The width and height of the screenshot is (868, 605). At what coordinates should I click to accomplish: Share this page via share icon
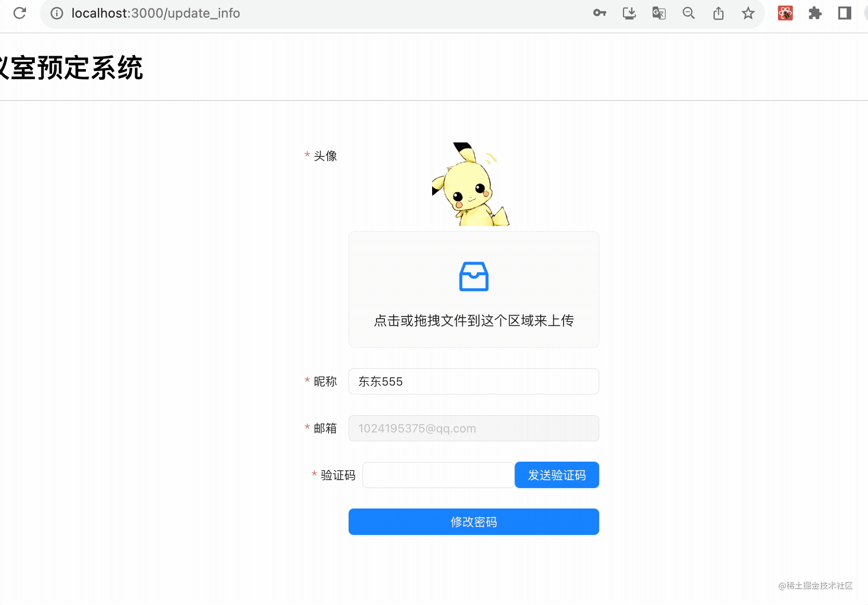click(x=718, y=13)
